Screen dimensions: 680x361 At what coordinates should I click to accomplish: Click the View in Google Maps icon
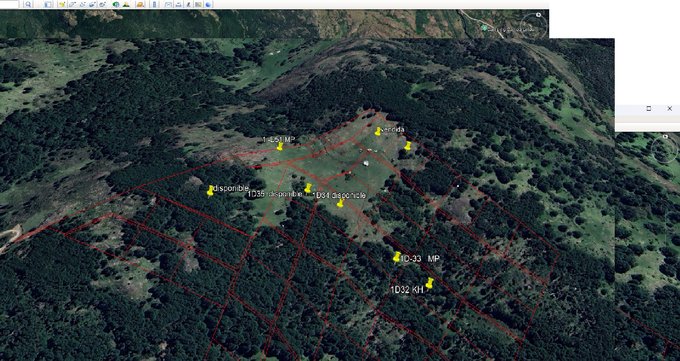(x=198, y=4)
